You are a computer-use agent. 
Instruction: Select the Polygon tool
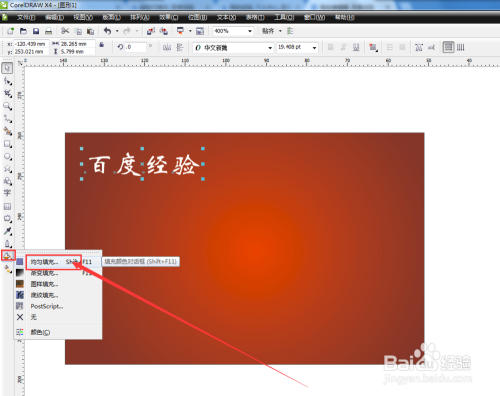(x=7, y=169)
